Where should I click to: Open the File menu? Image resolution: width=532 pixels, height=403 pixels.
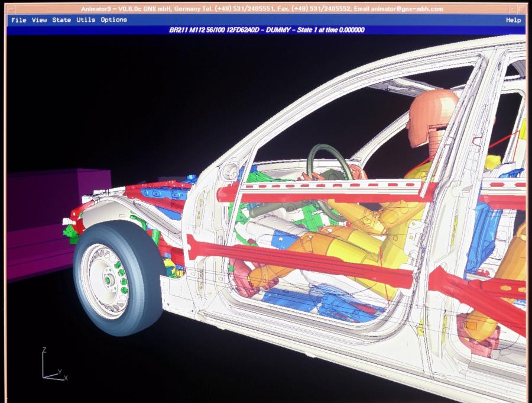click(19, 20)
